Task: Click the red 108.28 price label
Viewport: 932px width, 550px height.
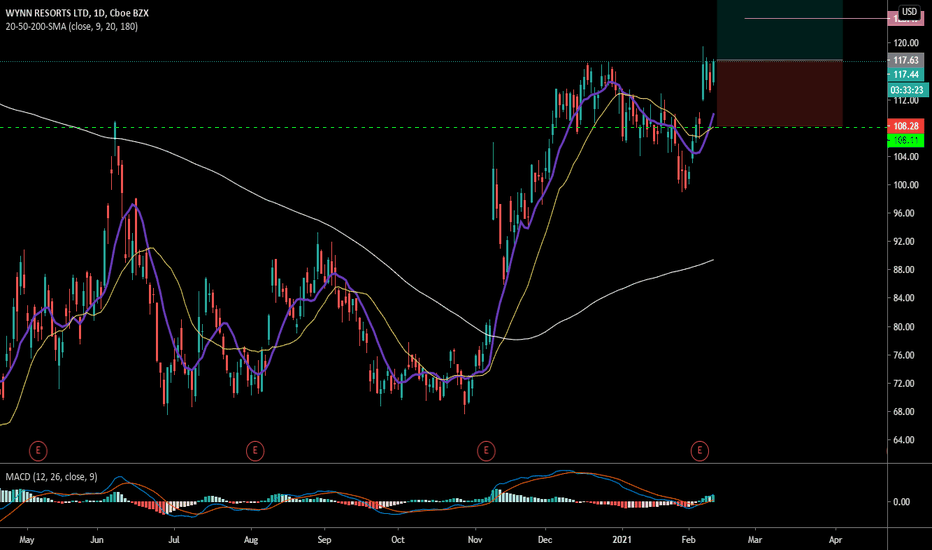Action: [906, 126]
